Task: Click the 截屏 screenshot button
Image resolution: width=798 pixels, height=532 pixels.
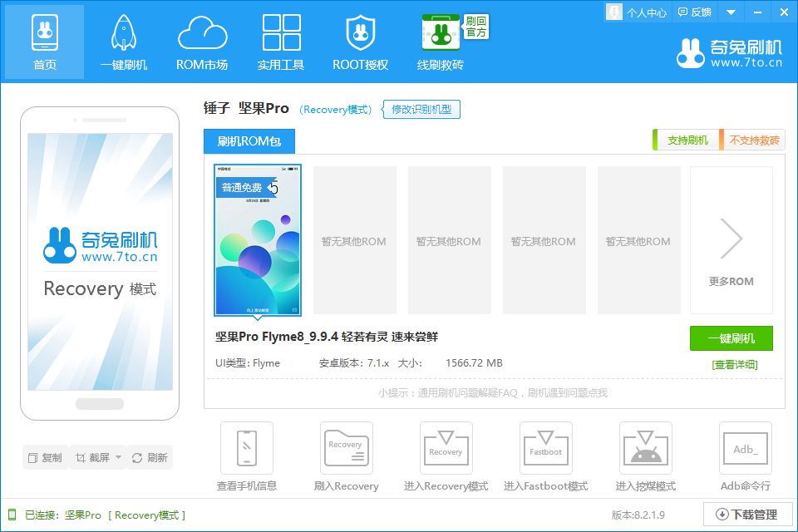Action: pos(92,458)
